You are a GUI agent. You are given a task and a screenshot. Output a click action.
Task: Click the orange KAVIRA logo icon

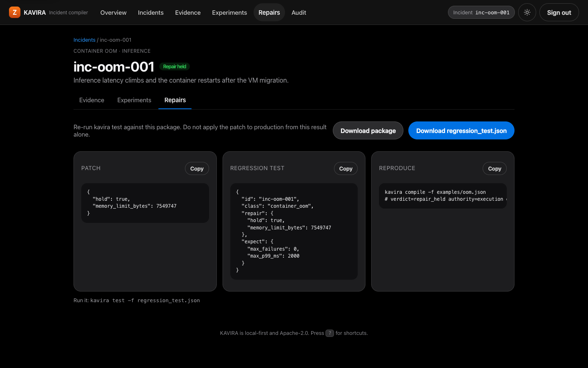tap(15, 12)
